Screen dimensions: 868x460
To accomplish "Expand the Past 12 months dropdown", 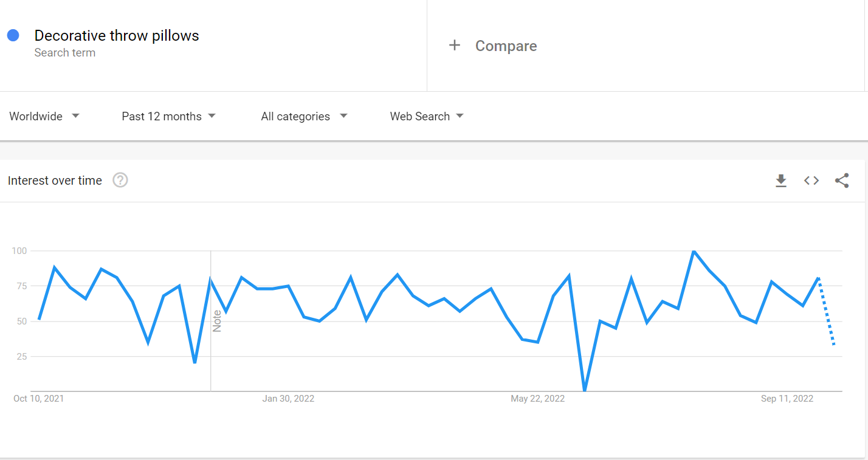I will click(x=169, y=116).
